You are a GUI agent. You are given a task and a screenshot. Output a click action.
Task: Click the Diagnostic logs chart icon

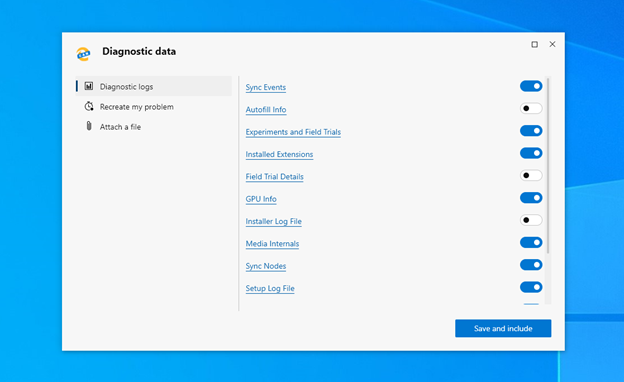point(89,86)
